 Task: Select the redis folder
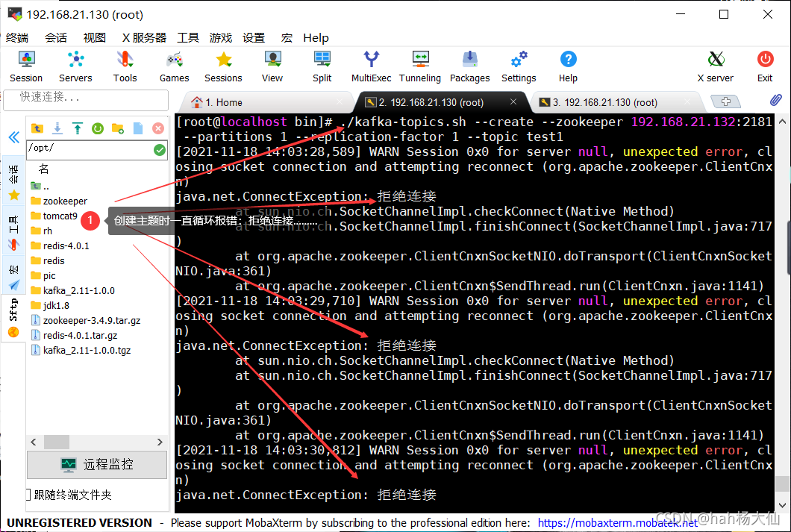tap(48, 260)
